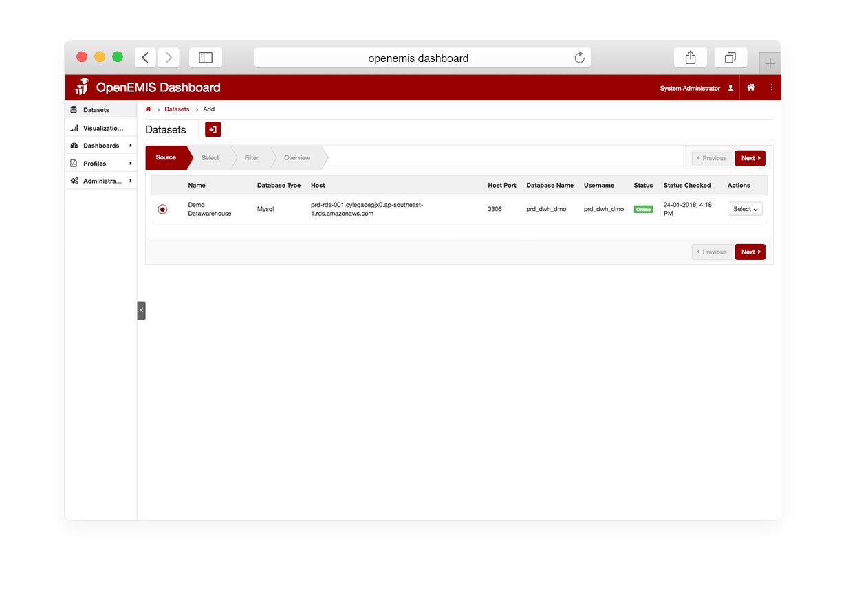Go forward with browser forward arrow
The width and height of the screenshot is (846, 616).
point(169,58)
